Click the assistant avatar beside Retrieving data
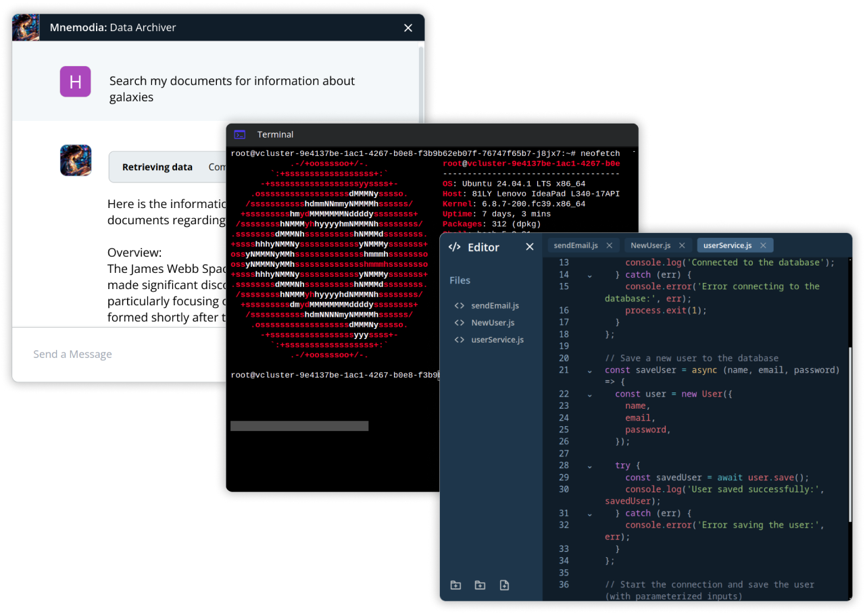 tap(76, 161)
